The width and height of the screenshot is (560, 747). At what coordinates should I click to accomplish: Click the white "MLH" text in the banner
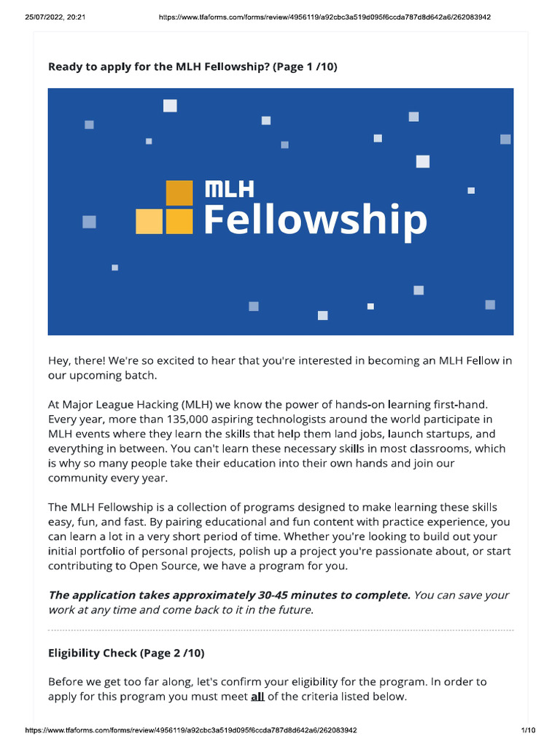click(x=230, y=190)
